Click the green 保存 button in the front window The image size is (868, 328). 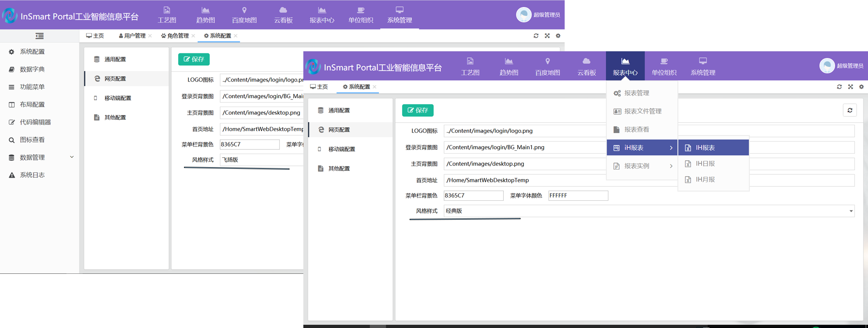pos(418,110)
